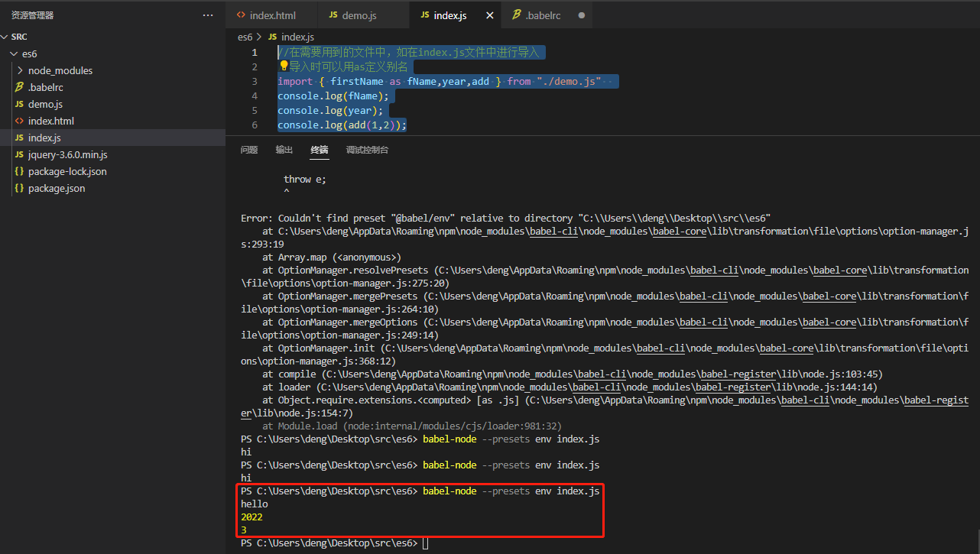Click the es6 breadcrumb segment
The width and height of the screenshot is (980, 554).
pyautogui.click(x=245, y=37)
